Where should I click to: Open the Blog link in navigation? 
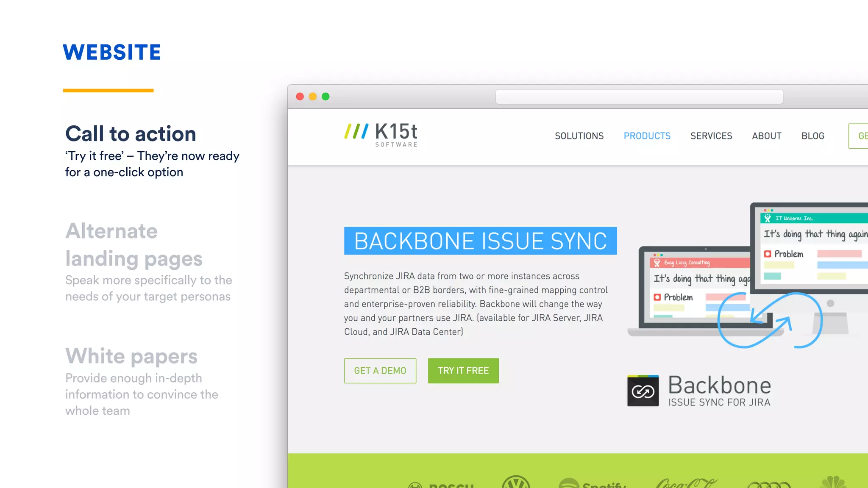[812, 136]
